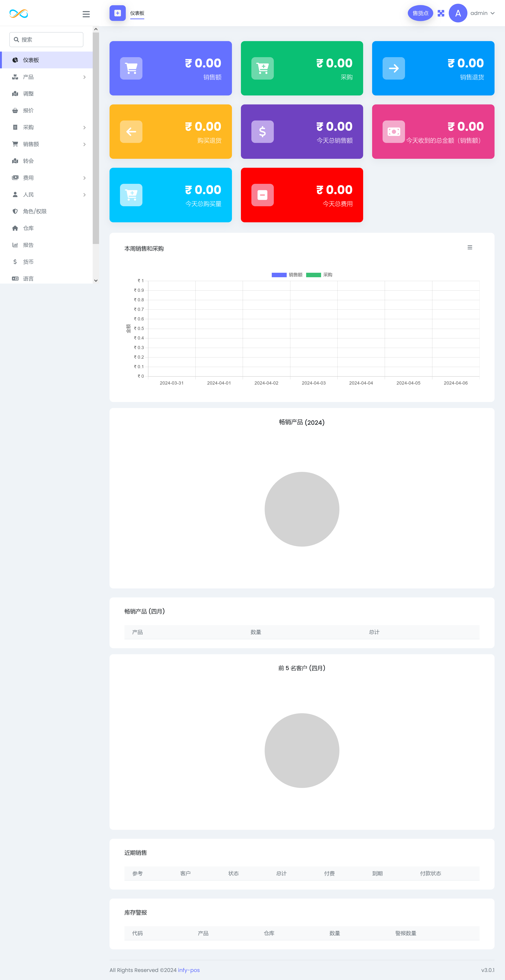Click the pie chart icon for 仪表板
The width and height of the screenshot is (505, 980).
pyautogui.click(x=15, y=60)
